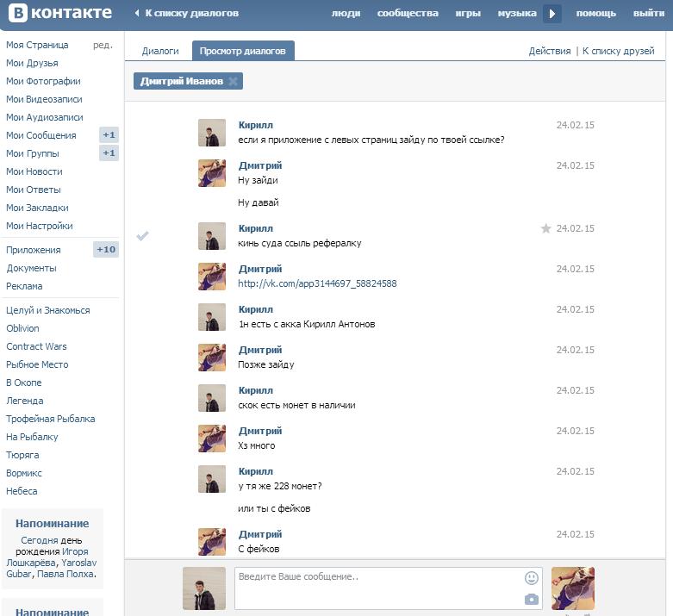
Task: Click Дмитрий's avatar next to 'Ну зайди'
Action: click(x=212, y=173)
